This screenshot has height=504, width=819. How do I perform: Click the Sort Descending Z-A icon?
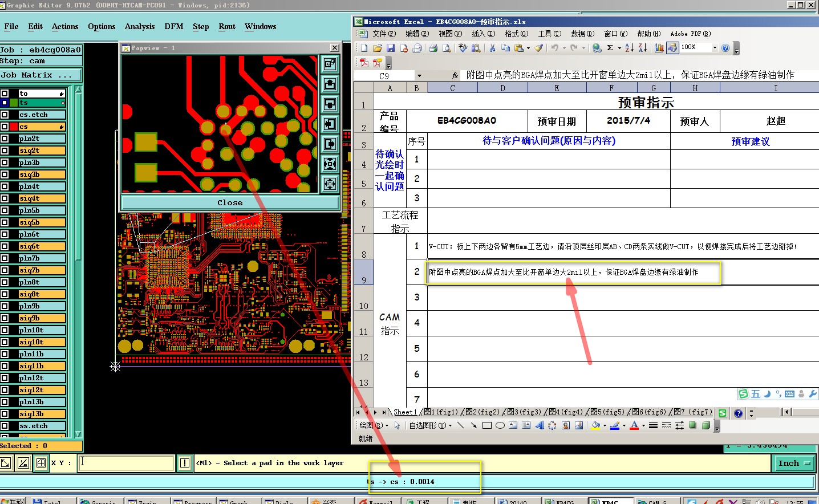pyautogui.click(x=642, y=48)
